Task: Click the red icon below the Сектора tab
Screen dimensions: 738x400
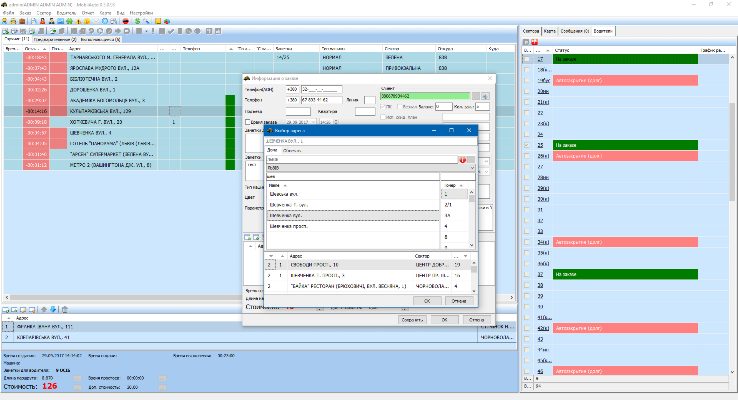Action: pos(536,42)
